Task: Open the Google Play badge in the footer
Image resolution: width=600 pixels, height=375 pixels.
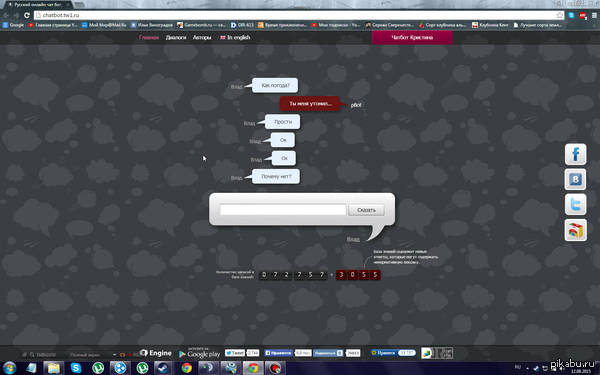Action: click(x=199, y=353)
